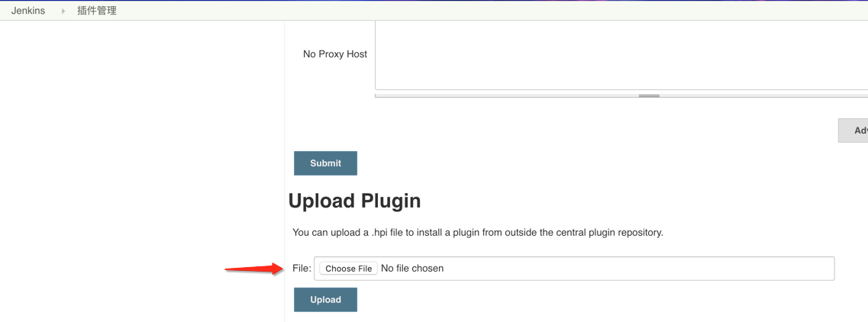This screenshot has height=322, width=868.
Task: Click the partially visible Advanced button
Action: pos(853,130)
